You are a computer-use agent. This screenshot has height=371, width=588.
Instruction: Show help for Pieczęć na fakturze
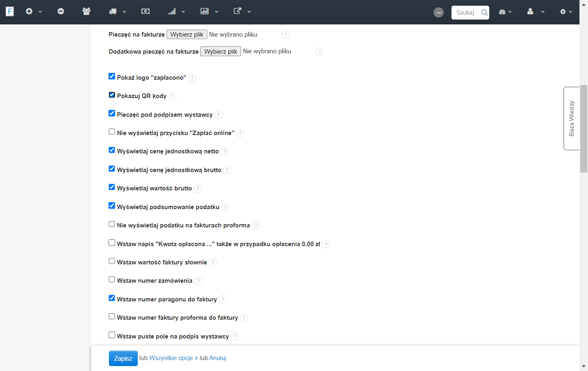[x=286, y=35]
